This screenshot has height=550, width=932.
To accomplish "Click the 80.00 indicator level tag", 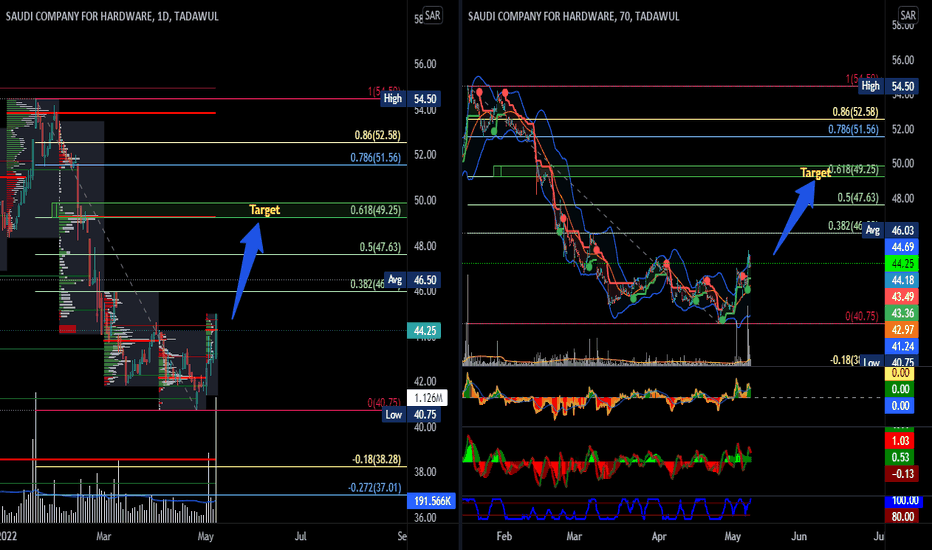I will pyautogui.click(x=902, y=517).
